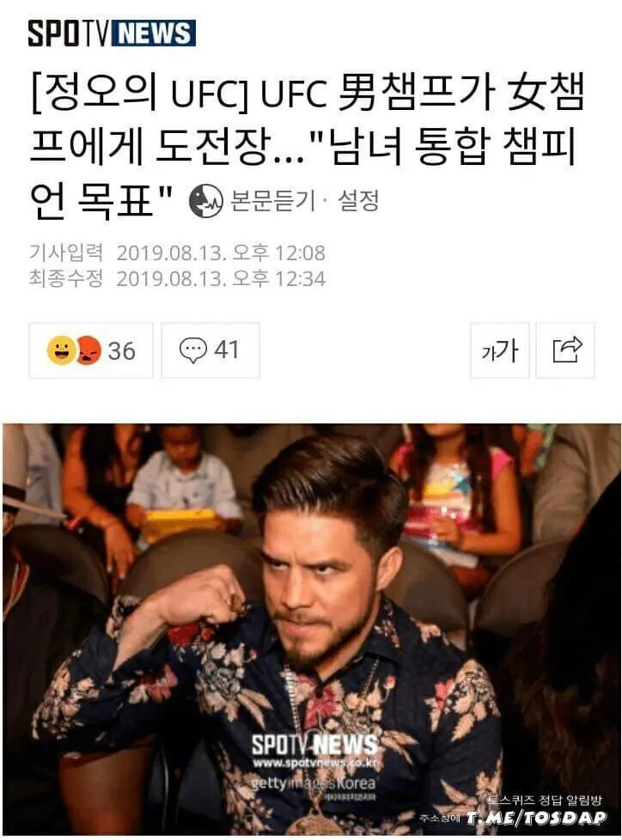Click the comment speech bubble icon
Image resolution: width=622 pixels, height=840 pixels.
192,350
